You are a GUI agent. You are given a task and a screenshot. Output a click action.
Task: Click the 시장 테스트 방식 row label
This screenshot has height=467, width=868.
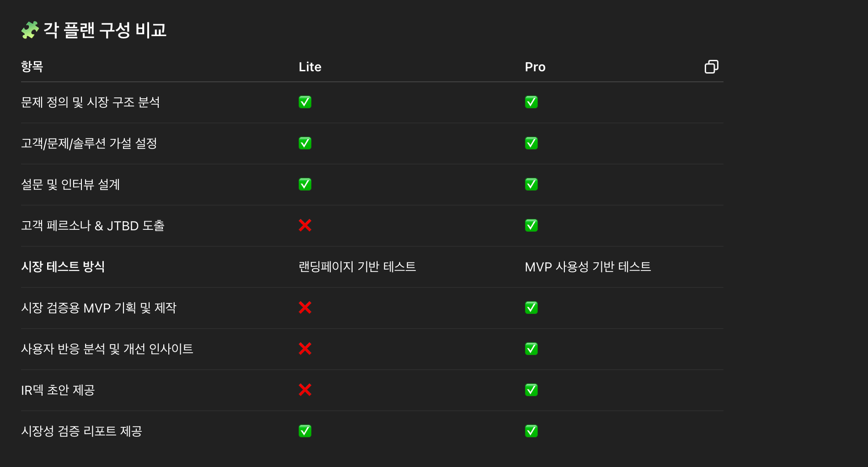point(63,266)
